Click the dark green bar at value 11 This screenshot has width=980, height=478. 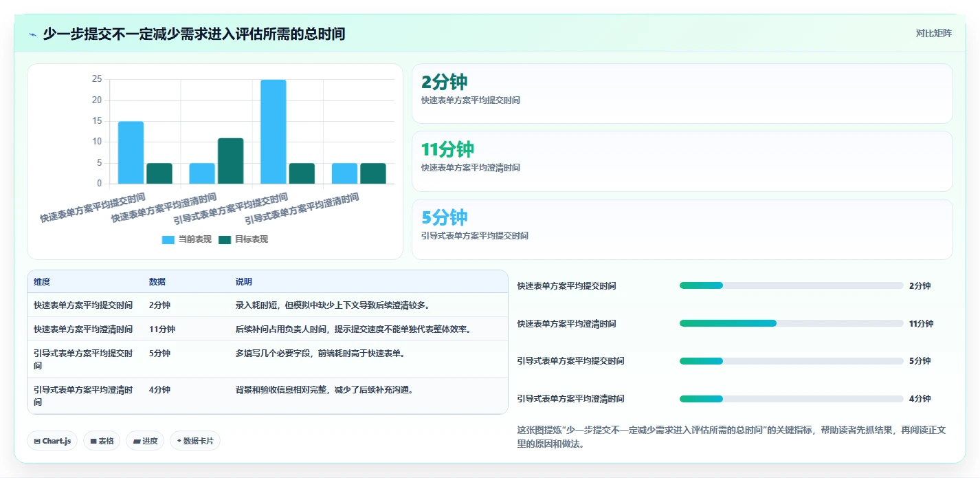coord(230,161)
